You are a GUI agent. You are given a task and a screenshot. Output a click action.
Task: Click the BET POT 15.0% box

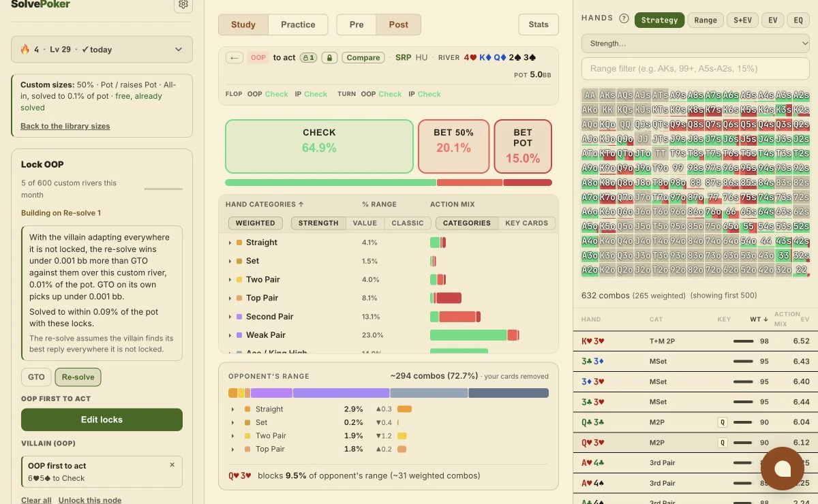click(523, 146)
